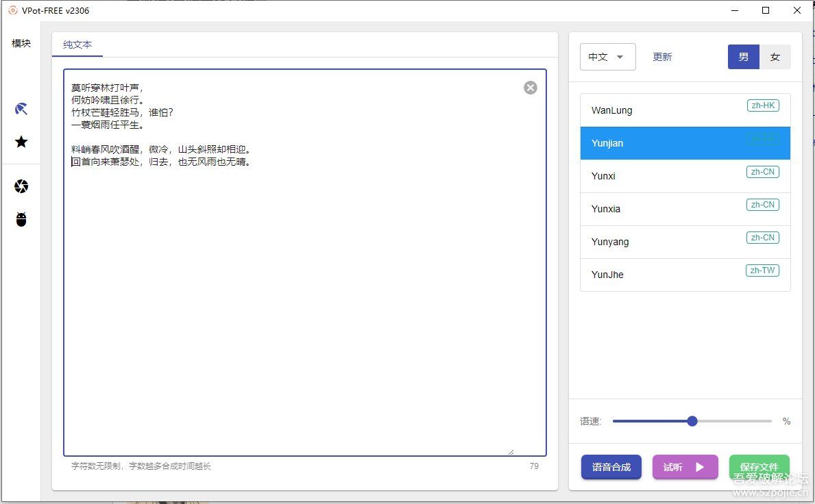The width and height of the screenshot is (815, 504).
Task: Click the aperture icon in the left sidebar
Action: pos(21,186)
